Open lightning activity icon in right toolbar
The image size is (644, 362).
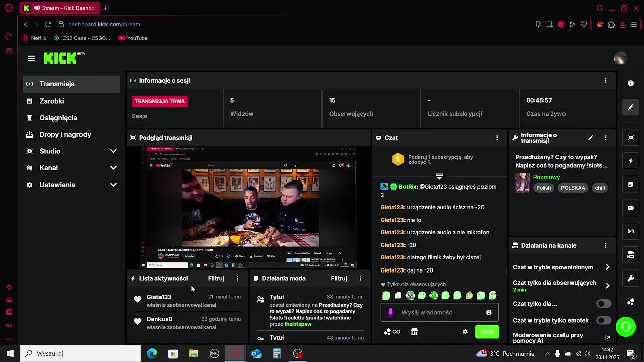631,161
